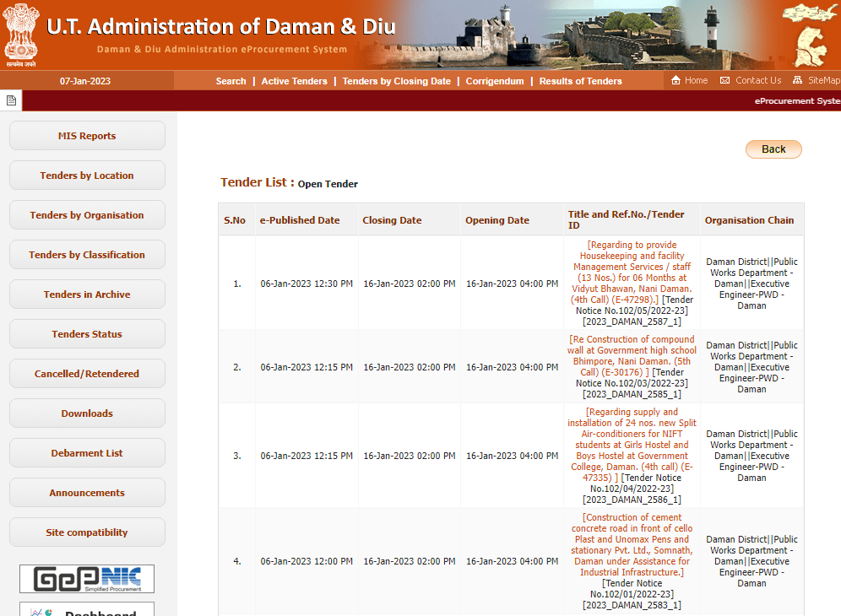The image size is (841, 616).
Task: Select Tenders by Closing Date menu
Action: coord(396,81)
